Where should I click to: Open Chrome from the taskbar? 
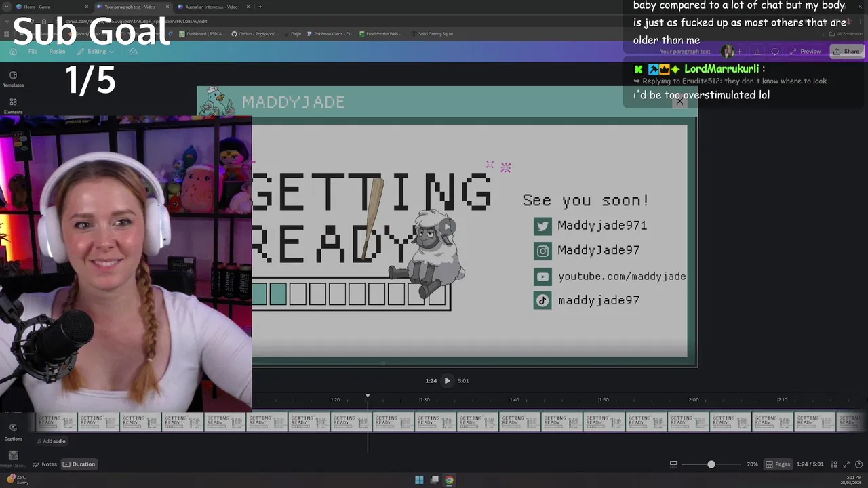coord(449,480)
